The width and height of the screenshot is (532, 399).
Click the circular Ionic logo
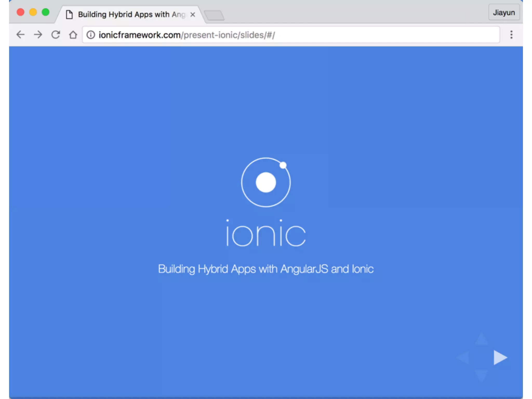coord(266,182)
